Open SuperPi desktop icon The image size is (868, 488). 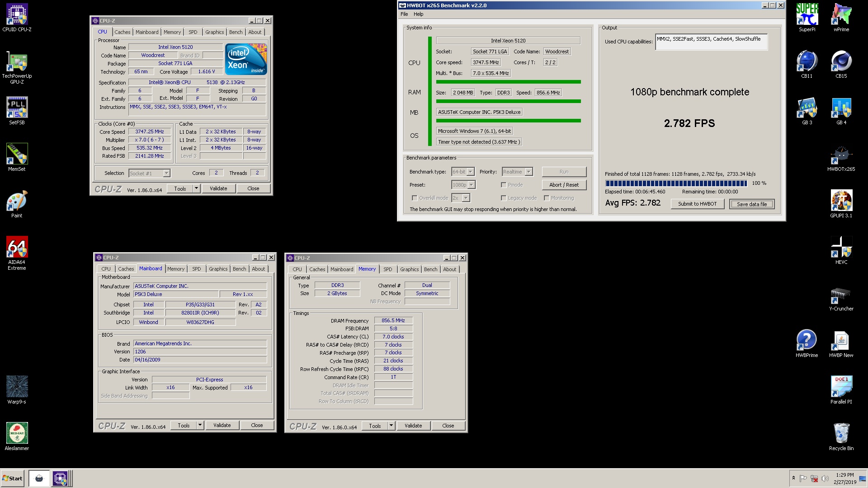[807, 18]
